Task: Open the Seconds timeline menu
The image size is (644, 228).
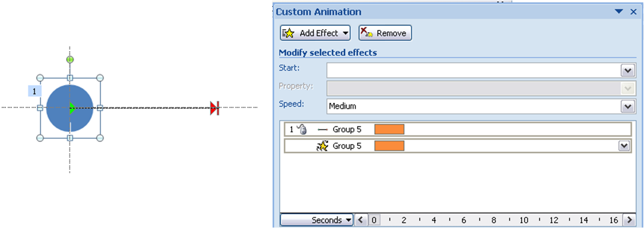Action: point(317,220)
